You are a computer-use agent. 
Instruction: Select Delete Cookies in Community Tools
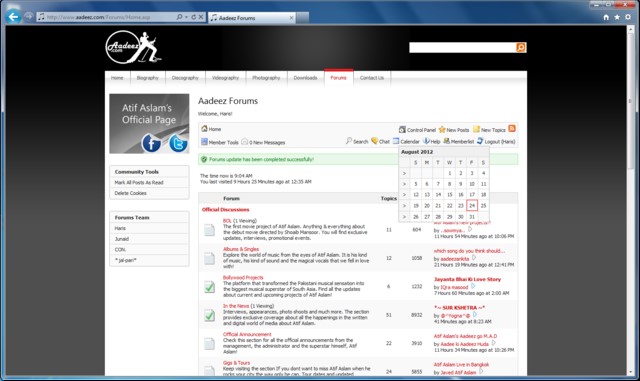click(131, 193)
